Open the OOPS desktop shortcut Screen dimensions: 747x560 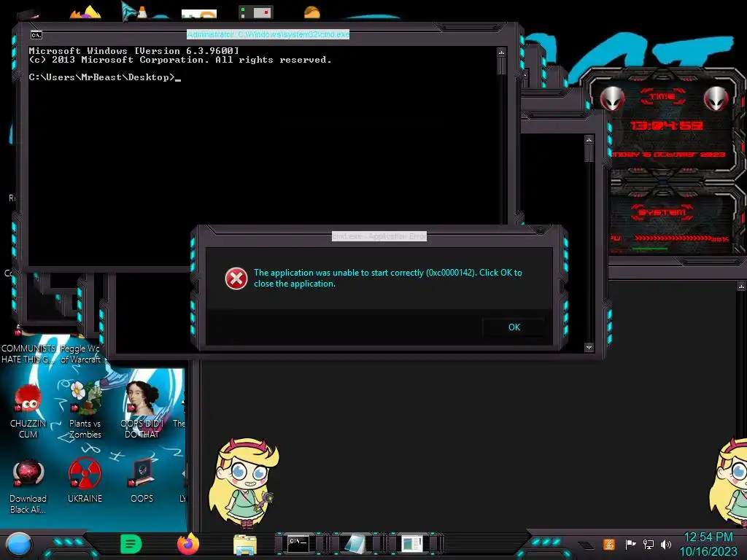(142, 481)
